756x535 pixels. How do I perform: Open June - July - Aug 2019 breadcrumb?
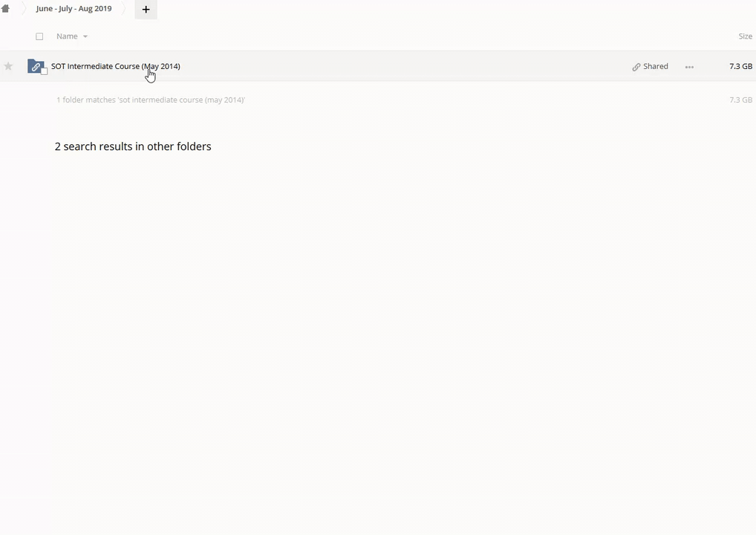pyautogui.click(x=74, y=9)
